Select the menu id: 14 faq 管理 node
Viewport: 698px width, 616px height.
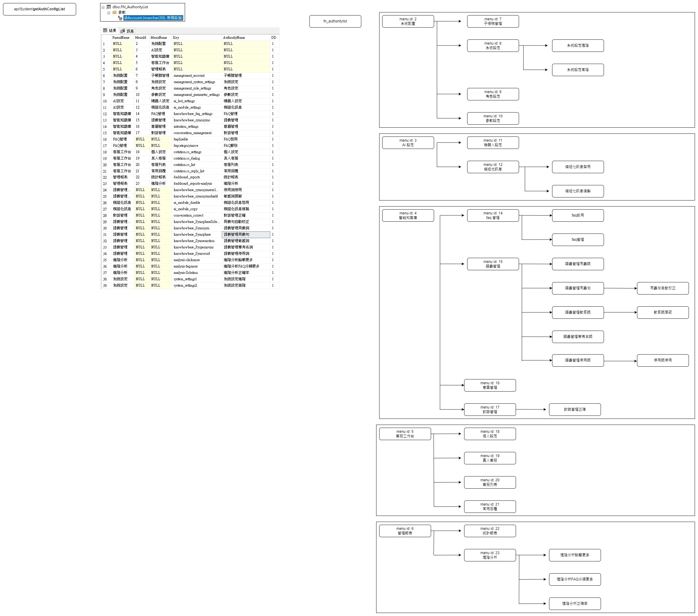click(x=493, y=215)
